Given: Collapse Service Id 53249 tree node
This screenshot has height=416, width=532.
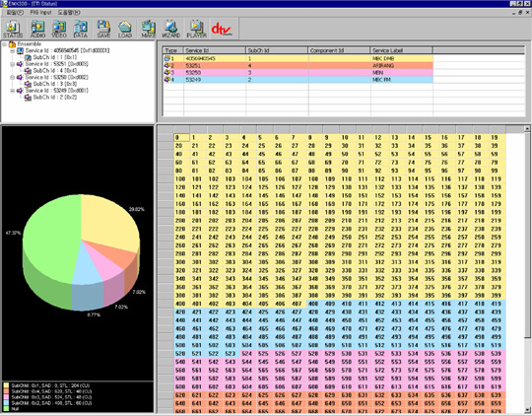Looking at the screenshot, I should coord(13,91).
